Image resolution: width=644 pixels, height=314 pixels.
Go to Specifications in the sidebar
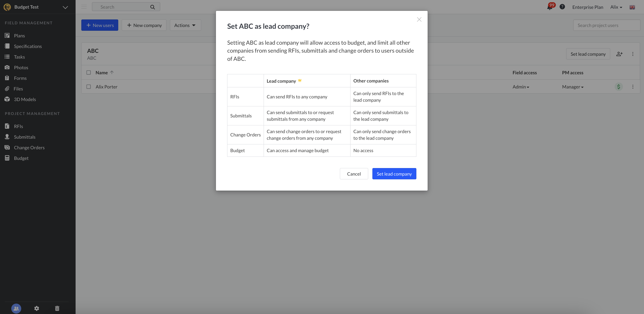click(x=28, y=46)
